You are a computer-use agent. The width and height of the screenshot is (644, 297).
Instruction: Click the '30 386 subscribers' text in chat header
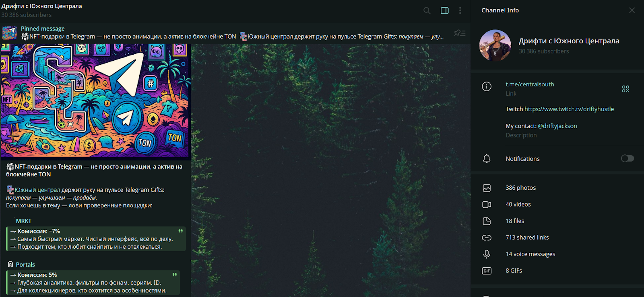pos(26,15)
